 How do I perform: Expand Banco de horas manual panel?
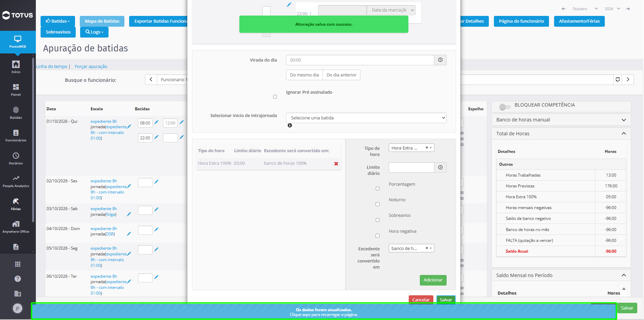[x=561, y=120]
